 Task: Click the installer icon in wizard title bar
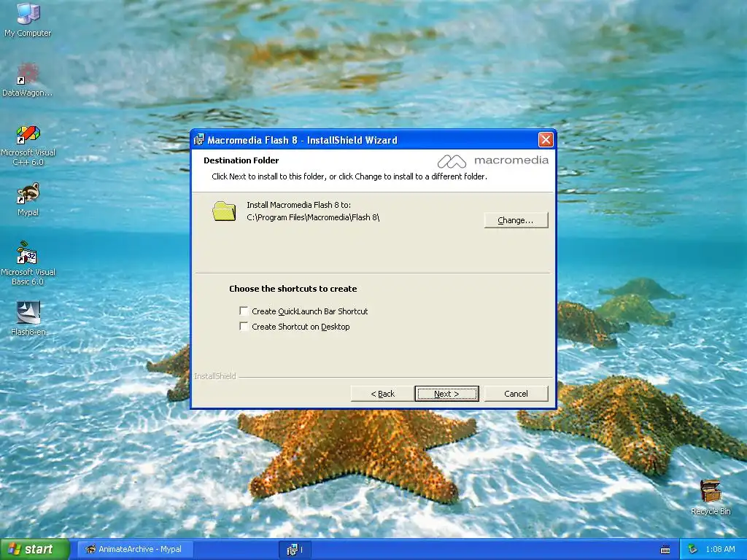point(199,139)
